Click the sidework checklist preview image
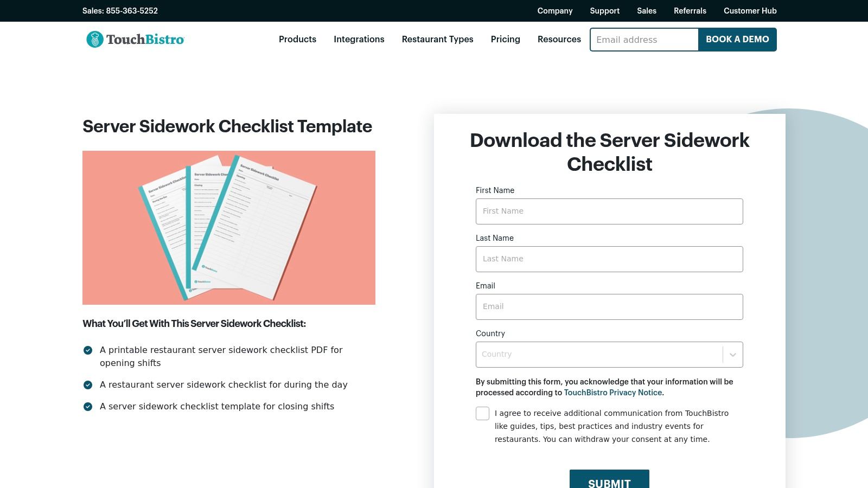The width and height of the screenshot is (868, 488). pos(228,227)
